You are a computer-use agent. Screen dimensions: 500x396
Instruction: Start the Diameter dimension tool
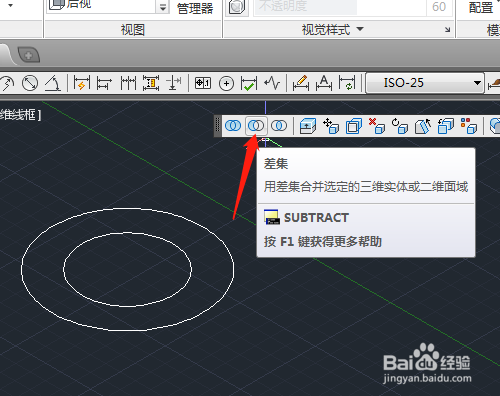[30, 83]
